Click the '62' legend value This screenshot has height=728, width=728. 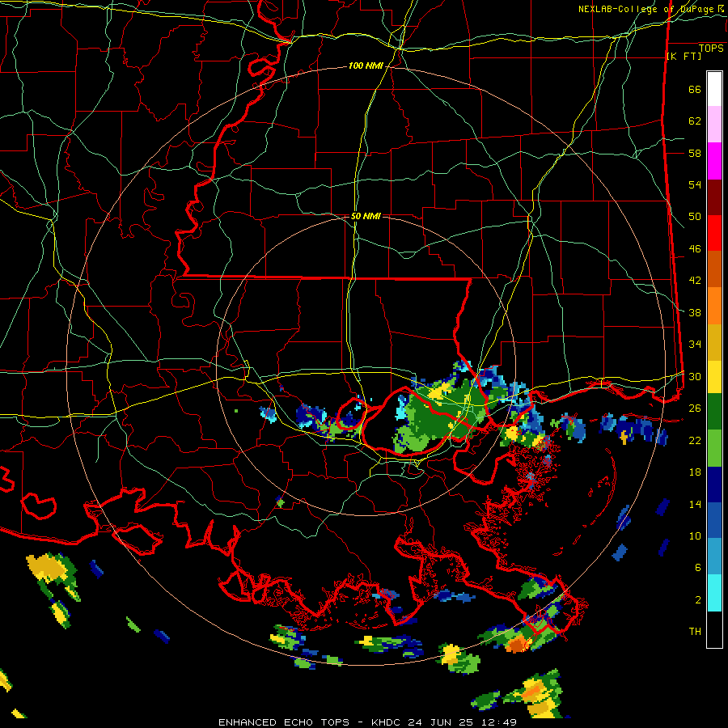695,121
